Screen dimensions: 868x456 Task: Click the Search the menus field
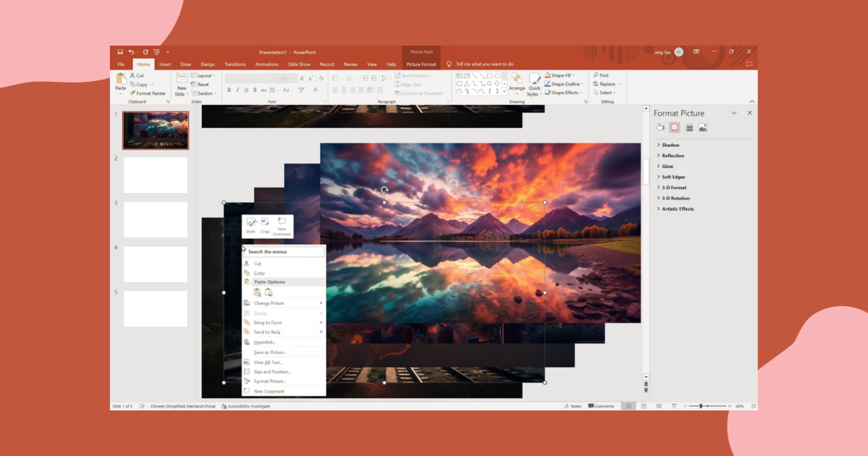284,252
